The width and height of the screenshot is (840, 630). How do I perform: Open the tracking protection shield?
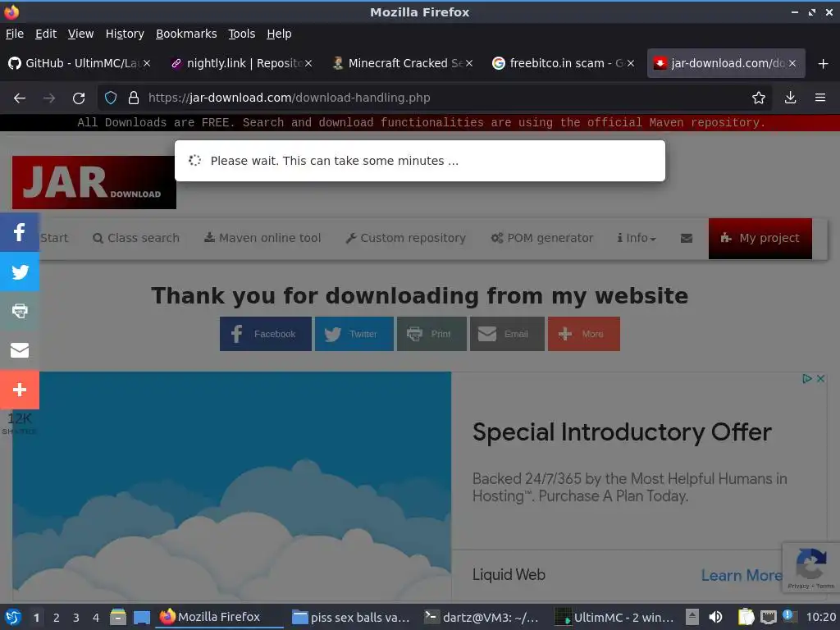(x=111, y=98)
